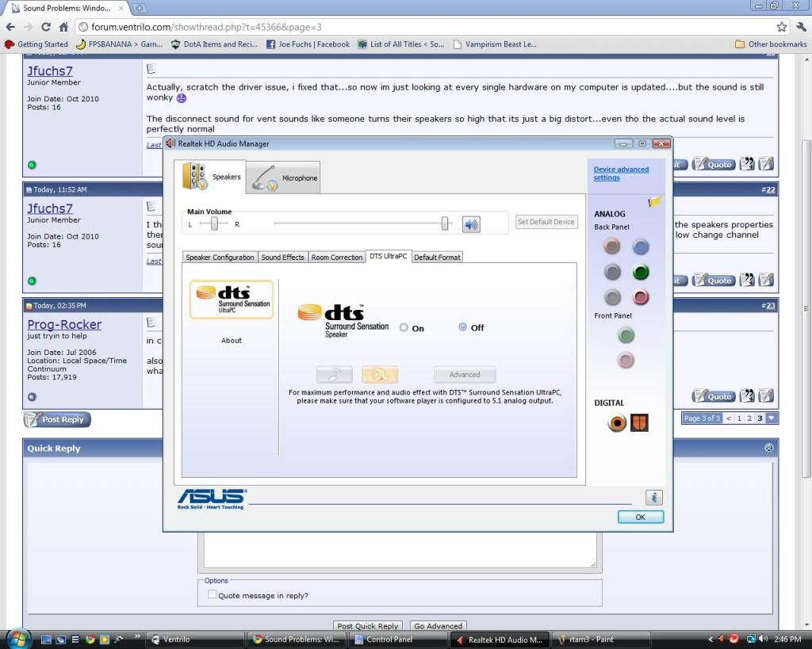Open Sound Effects tab

coord(283,258)
